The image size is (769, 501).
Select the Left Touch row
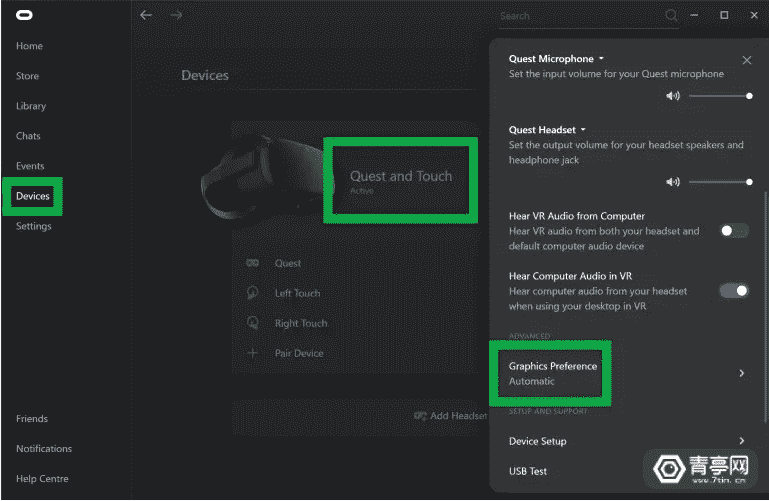coord(354,293)
